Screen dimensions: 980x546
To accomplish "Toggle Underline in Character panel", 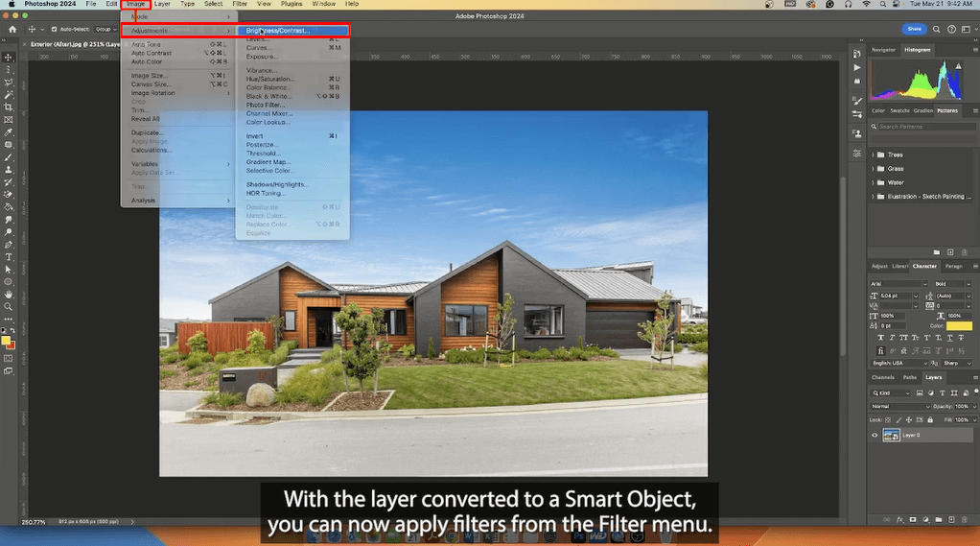I will coord(950,338).
